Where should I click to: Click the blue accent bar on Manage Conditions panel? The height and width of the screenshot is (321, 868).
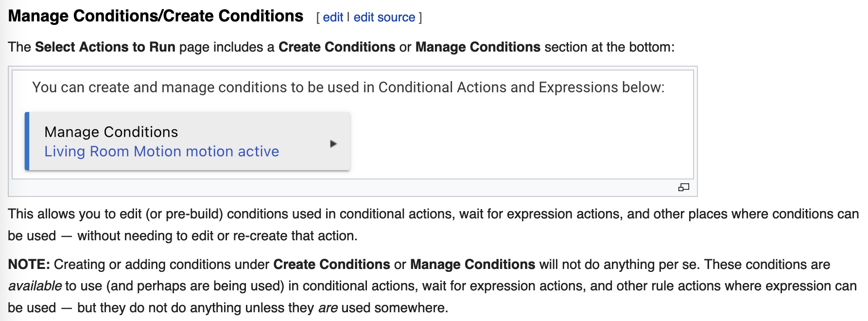27,141
